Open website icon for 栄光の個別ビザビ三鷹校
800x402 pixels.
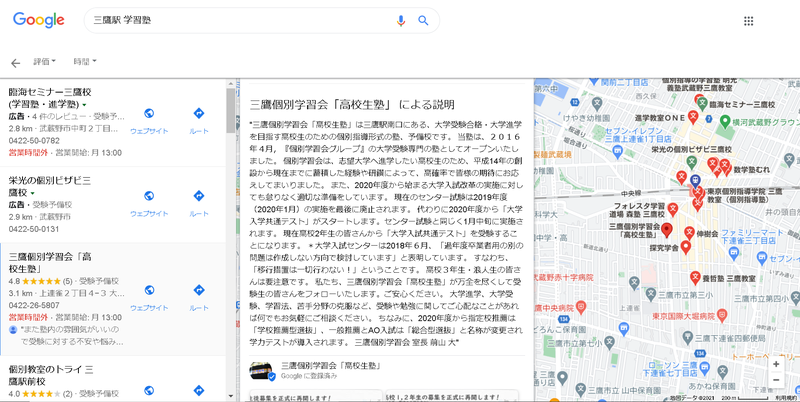149,196
